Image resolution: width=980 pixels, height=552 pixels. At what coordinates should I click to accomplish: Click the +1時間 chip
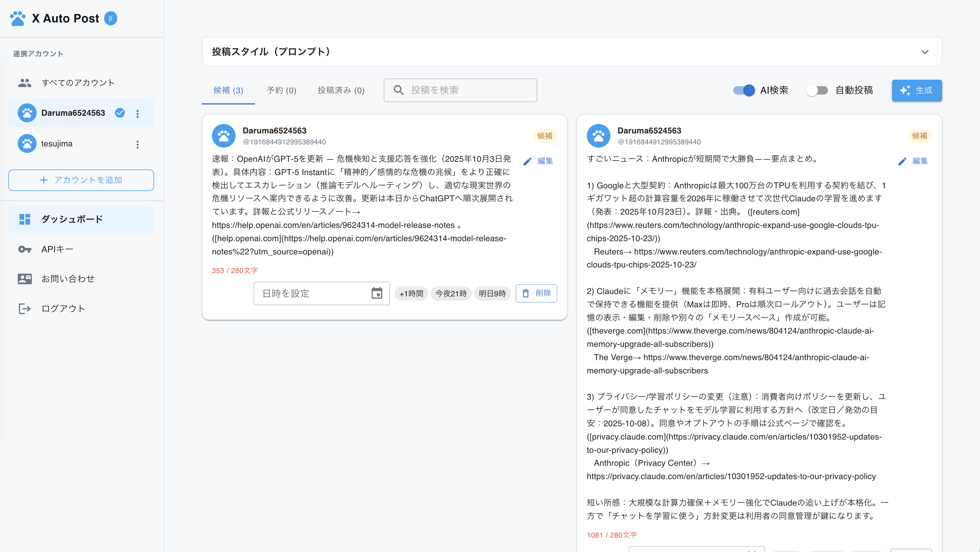click(x=411, y=294)
